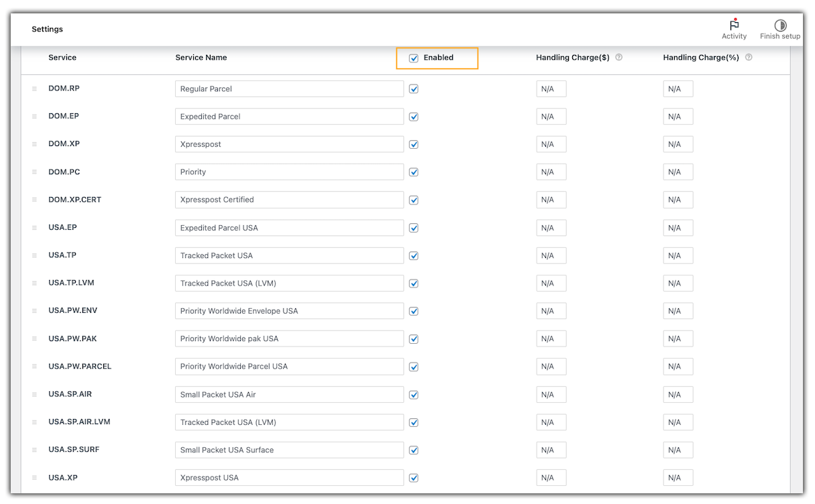Grab the drag handle for DOM.RP row
Screen dimensions: 815x504
[x=34, y=88]
